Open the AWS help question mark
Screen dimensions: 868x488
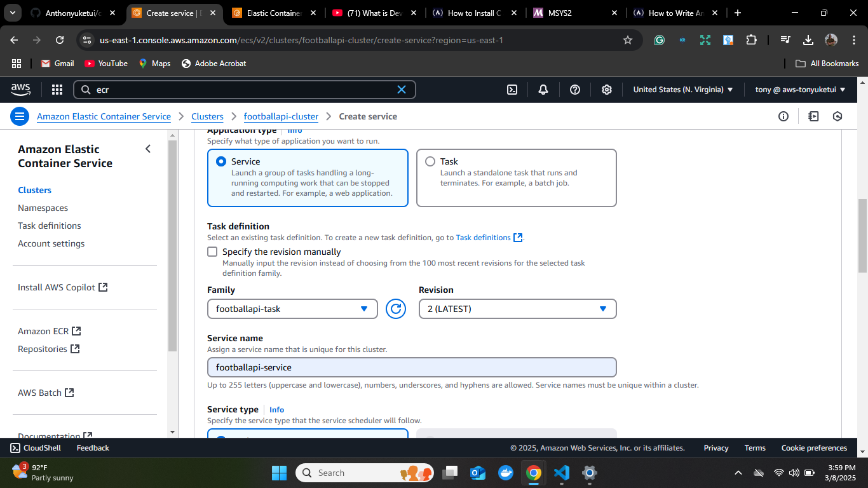pyautogui.click(x=575, y=90)
